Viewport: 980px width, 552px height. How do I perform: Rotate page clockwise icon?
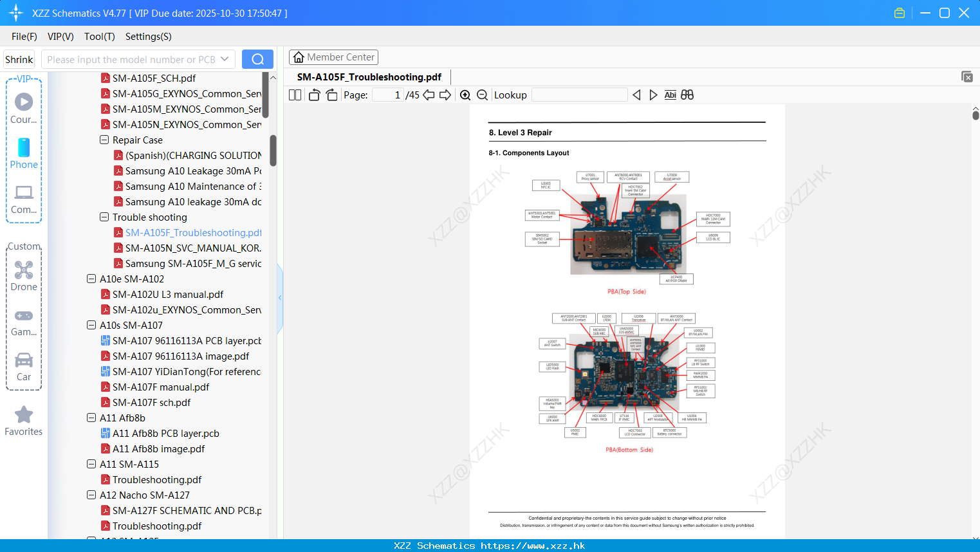[x=331, y=95]
